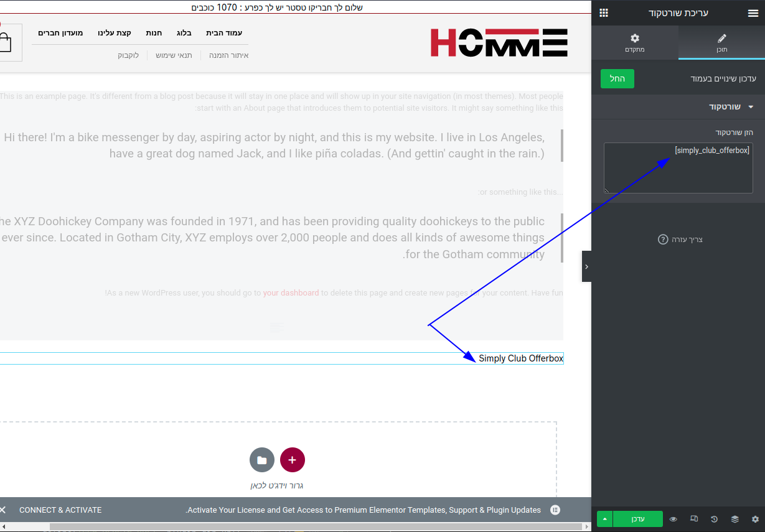The height and width of the screenshot is (532, 765).
Task: Preview changes with the eye icon
Action: click(x=673, y=519)
